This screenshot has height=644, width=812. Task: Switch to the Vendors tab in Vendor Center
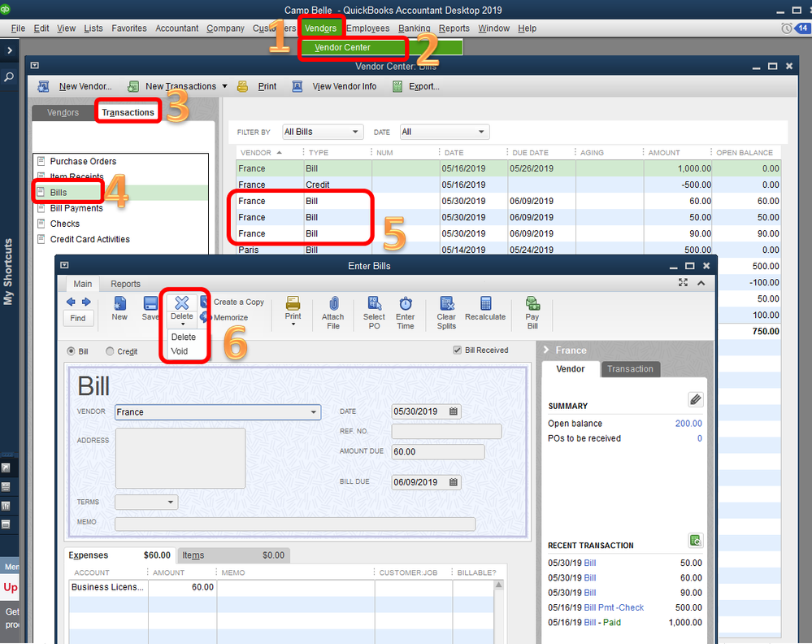[63, 112]
